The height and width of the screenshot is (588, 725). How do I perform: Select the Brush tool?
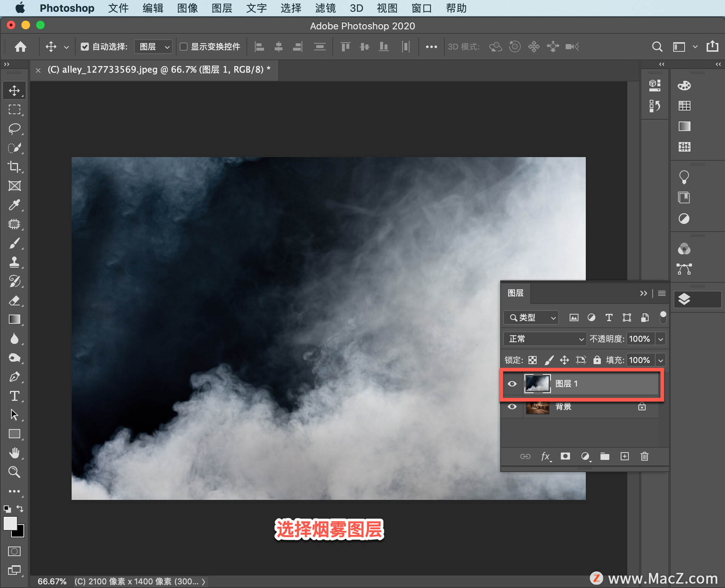[x=14, y=243]
